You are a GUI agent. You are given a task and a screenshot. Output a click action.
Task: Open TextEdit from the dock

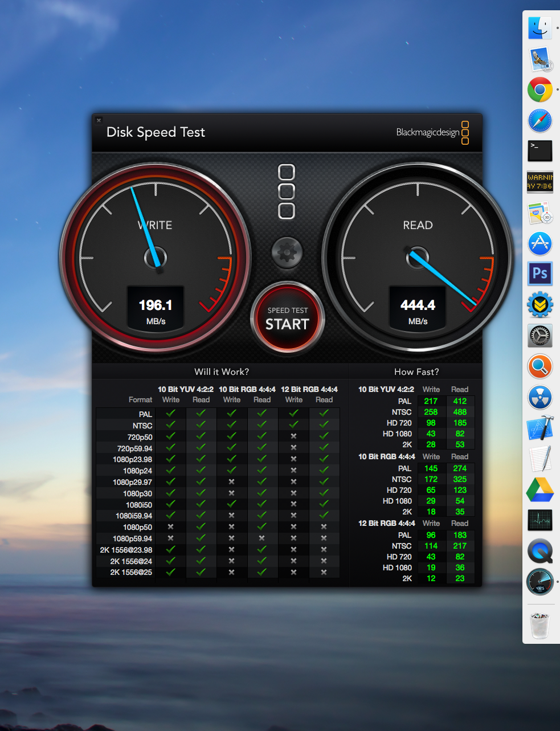pyautogui.click(x=539, y=459)
